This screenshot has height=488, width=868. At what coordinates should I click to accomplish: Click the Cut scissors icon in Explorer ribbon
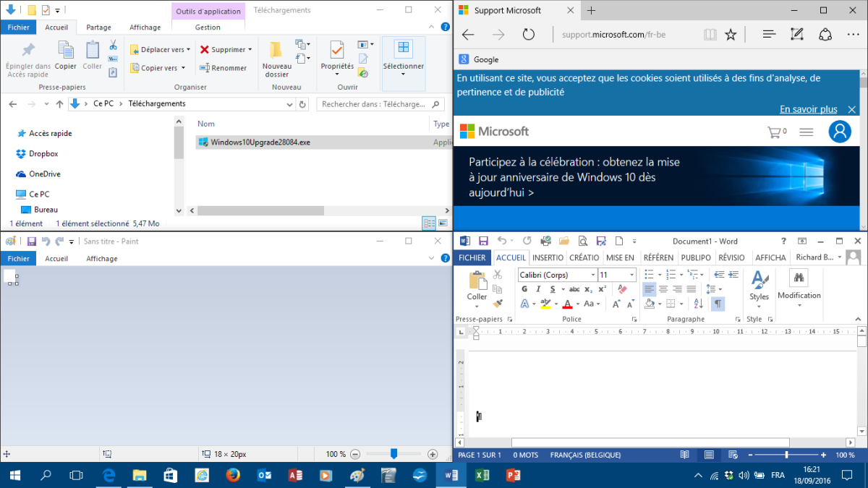[113, 45]
